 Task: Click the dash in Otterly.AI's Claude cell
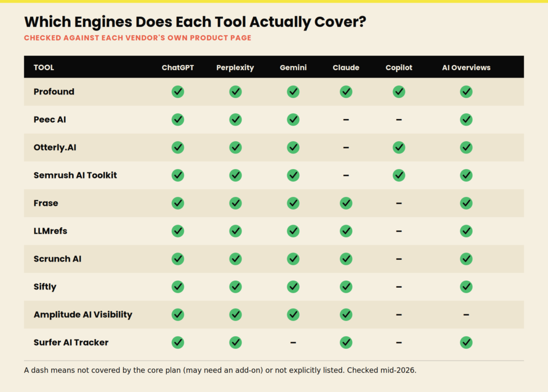tap(346, 148)
